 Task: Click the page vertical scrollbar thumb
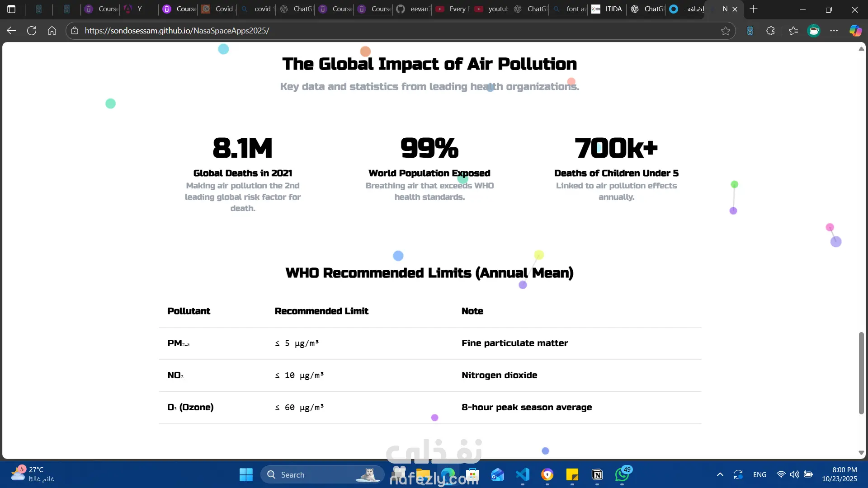861,373
